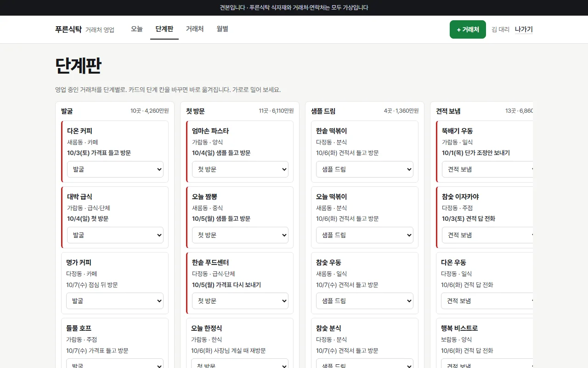Open stage dropdown for 명가 커피
This screenshot has width=588, height=368.
coord(115,301)
